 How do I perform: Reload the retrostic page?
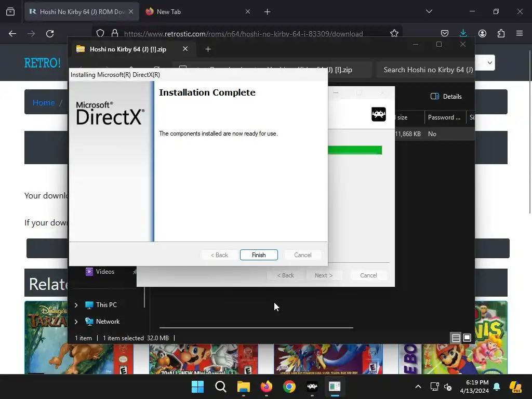click(50, 34)
